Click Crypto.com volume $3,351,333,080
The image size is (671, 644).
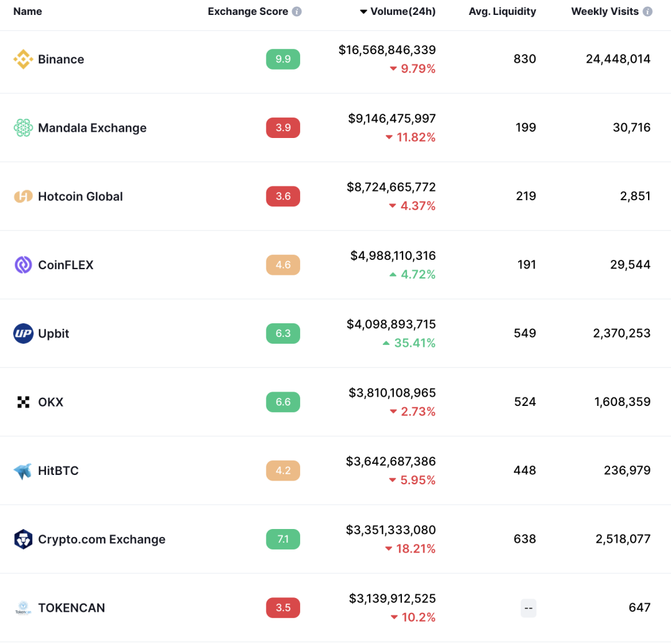(391, 530)
